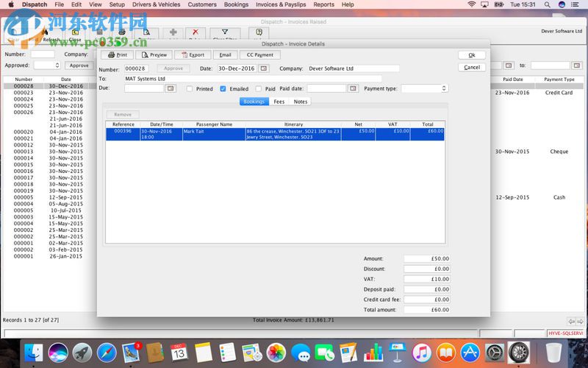Click Close folder icon in Invoices Raised toolbar
The height and width of the screenshot is (368, 588).
(x=75, y=35)
